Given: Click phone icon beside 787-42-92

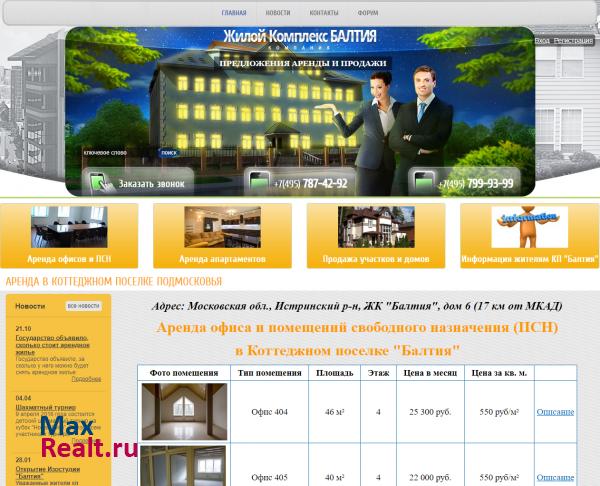Looking at the screenshot, I should point(259,181).
